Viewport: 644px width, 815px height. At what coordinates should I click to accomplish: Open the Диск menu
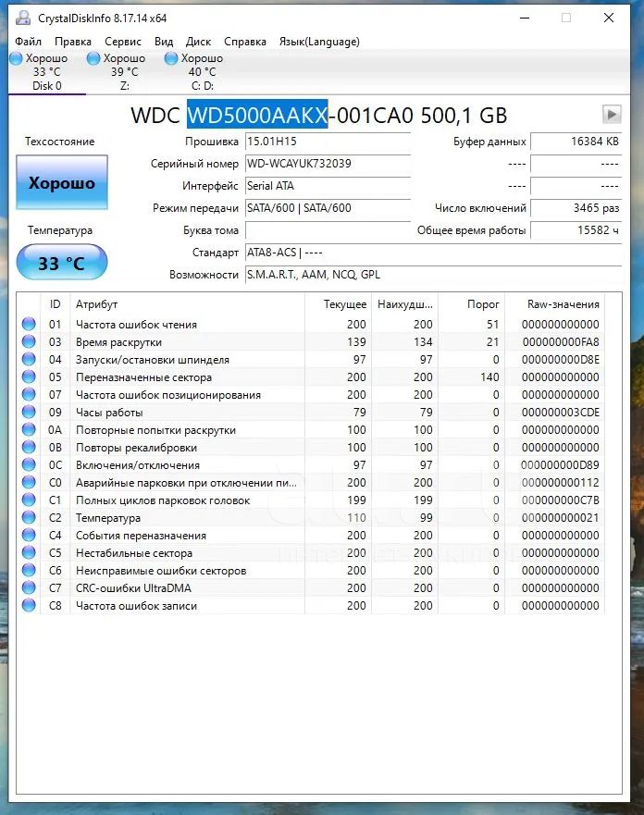199,42
